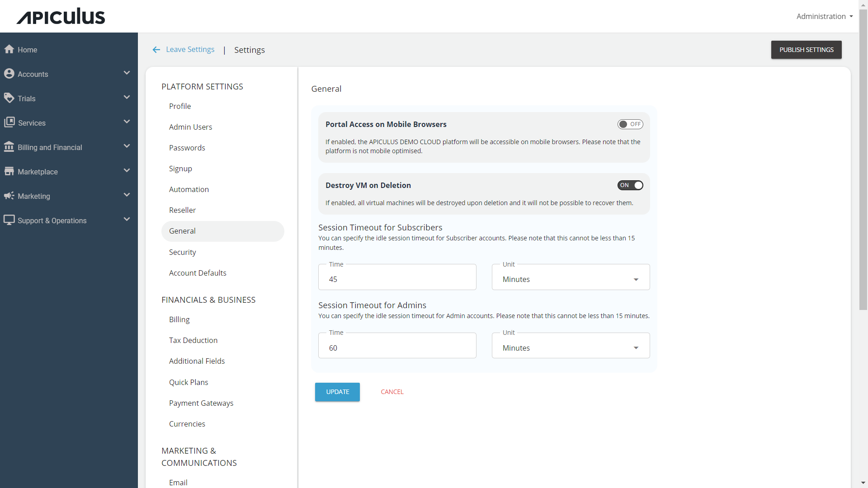Open Security settings
This screenshot has width=868, height=488.
182,252
